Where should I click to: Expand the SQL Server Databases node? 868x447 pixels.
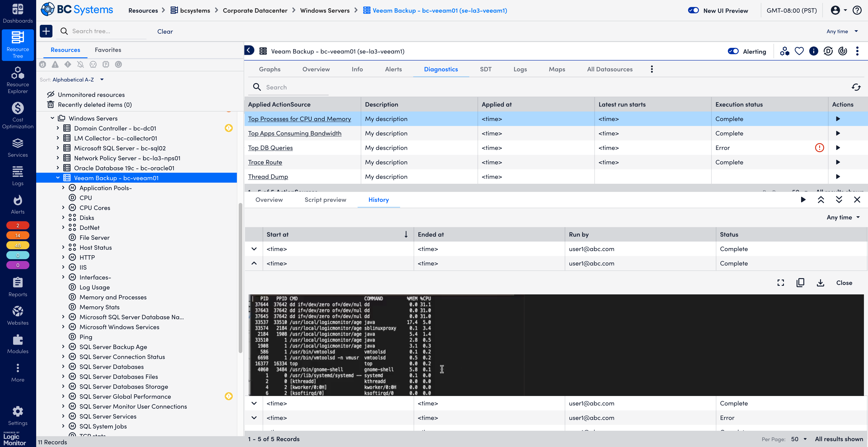point(63,367)
